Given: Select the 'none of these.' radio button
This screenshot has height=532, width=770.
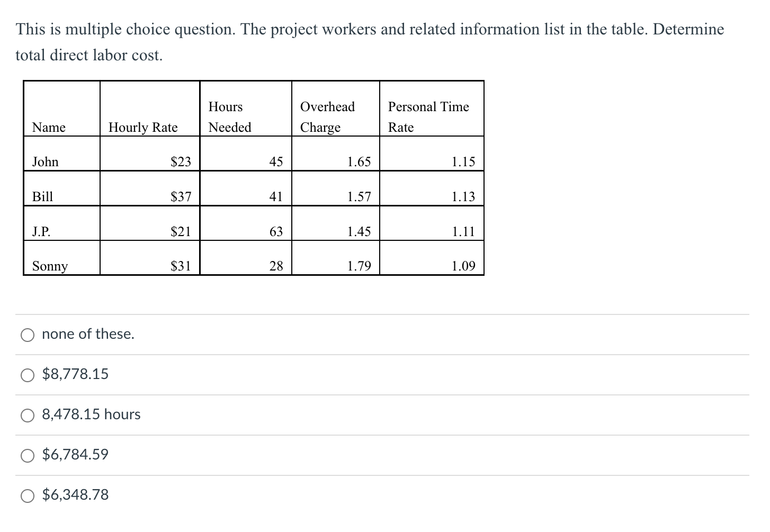Looking at the screenshot, I should (x=28, y=335).
